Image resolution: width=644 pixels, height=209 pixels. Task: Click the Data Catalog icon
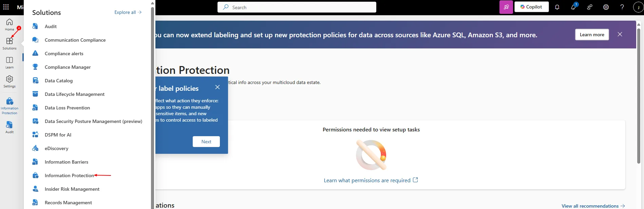click(x=35, y=81)
